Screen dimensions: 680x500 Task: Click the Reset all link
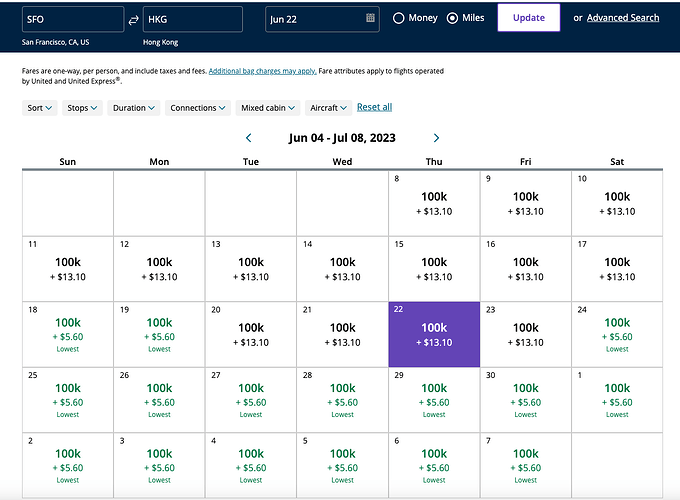[x=374, y=107]
